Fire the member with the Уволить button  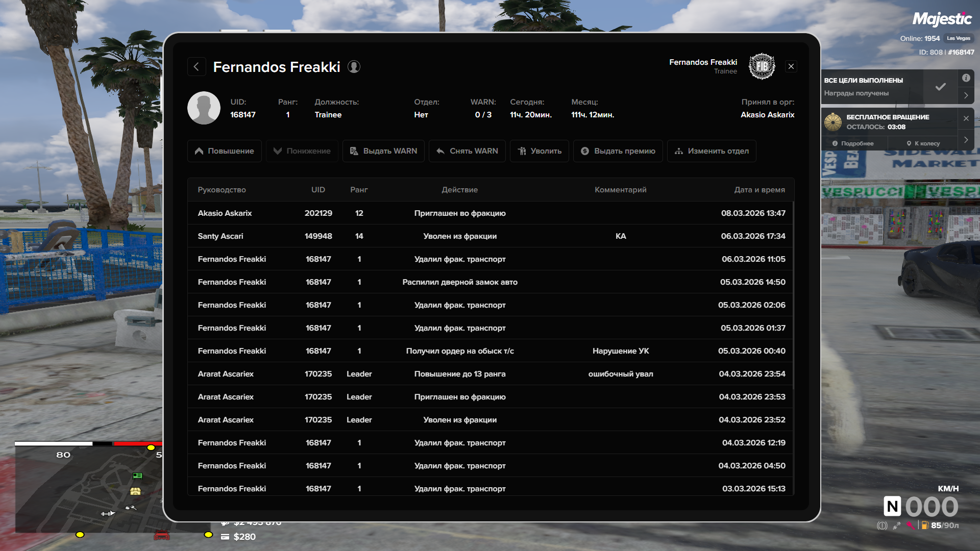[x=539, y=151]
